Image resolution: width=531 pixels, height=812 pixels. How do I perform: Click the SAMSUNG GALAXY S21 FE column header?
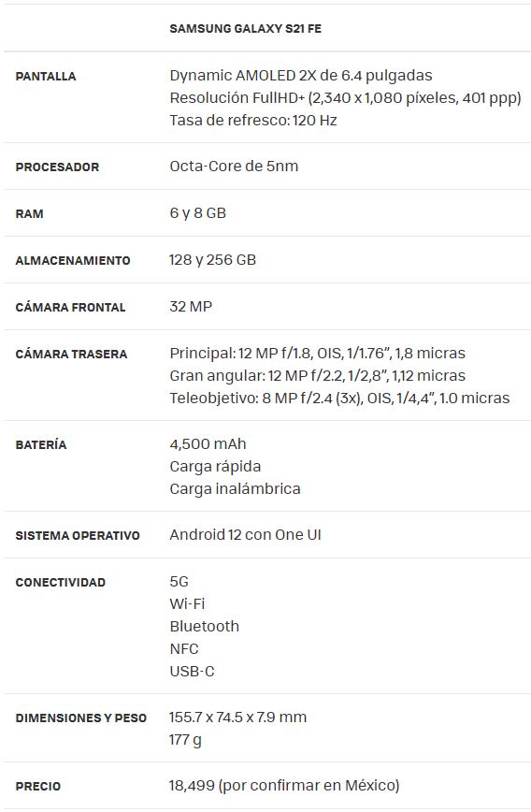point(245,28)
